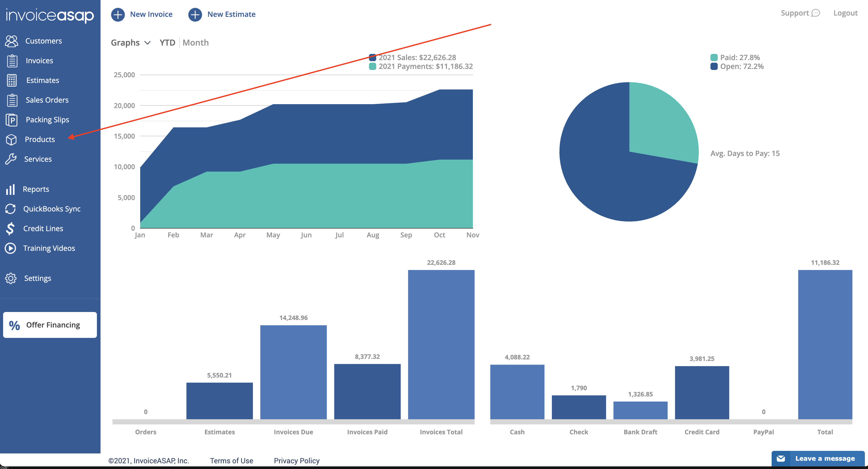Click the New Estimate plus icon
The height and width of the screenshot is (469, 868).
pos(195,15)
